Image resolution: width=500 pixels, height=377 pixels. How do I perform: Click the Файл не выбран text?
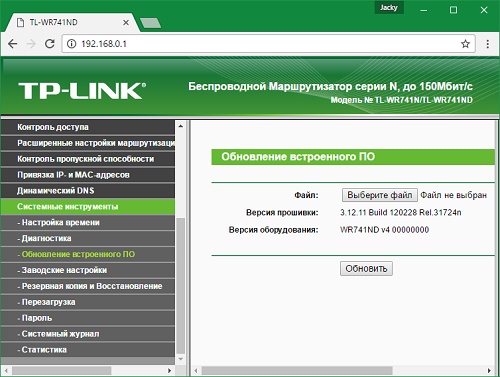(x=454, y=195)
